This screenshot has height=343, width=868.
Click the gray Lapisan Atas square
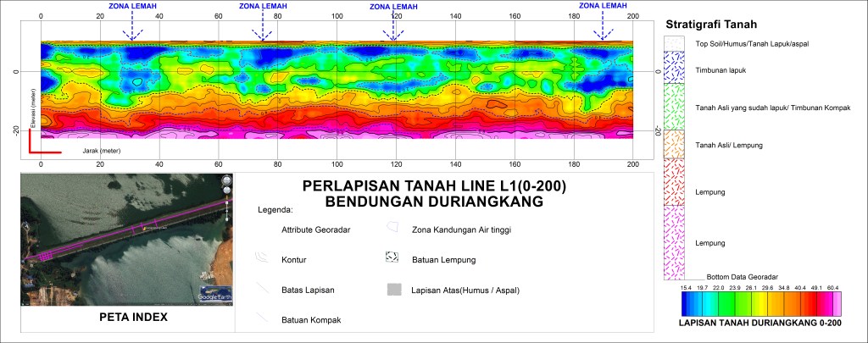393,290
